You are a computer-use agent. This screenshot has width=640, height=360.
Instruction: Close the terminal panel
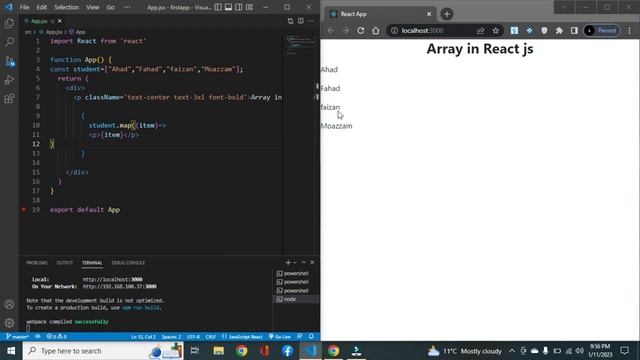(x=312, y=262)
